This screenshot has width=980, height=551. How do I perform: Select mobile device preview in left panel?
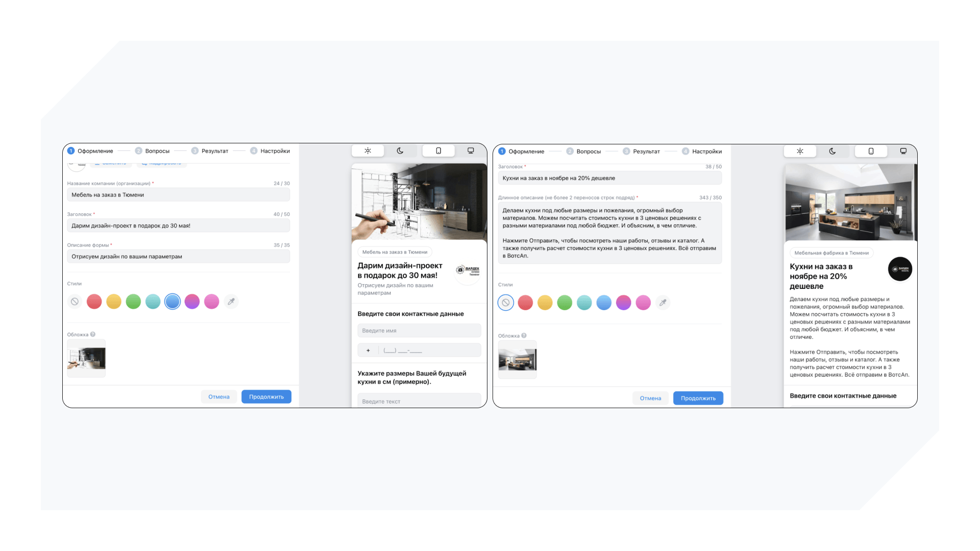click(438, 151)
